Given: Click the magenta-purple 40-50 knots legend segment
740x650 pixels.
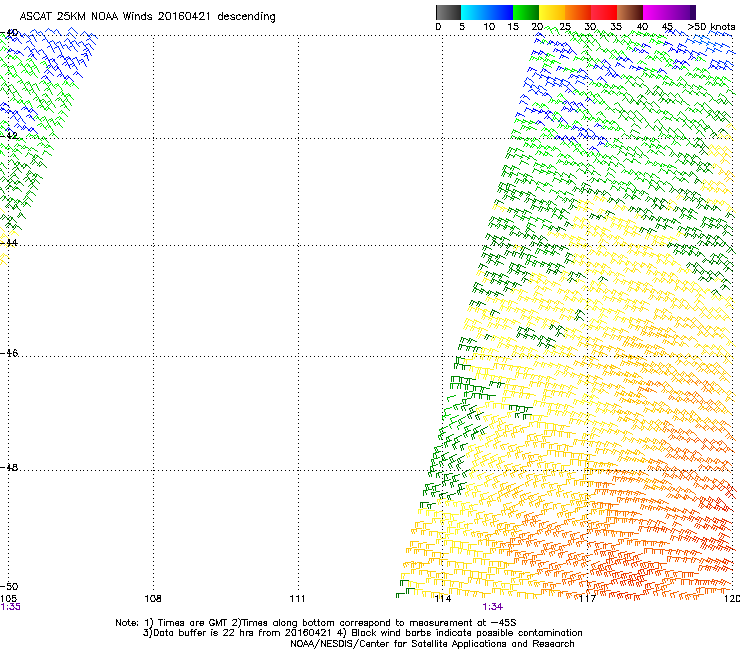Looking at the screenshot, I should point(669,12).
